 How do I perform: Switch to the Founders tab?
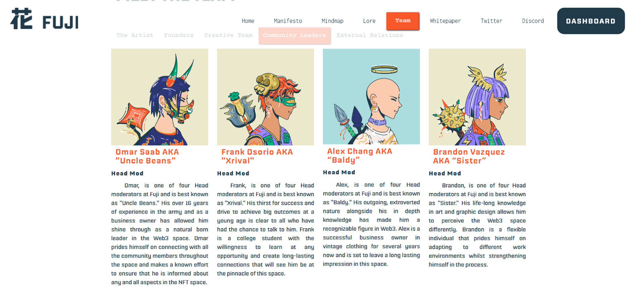[179, 35]
